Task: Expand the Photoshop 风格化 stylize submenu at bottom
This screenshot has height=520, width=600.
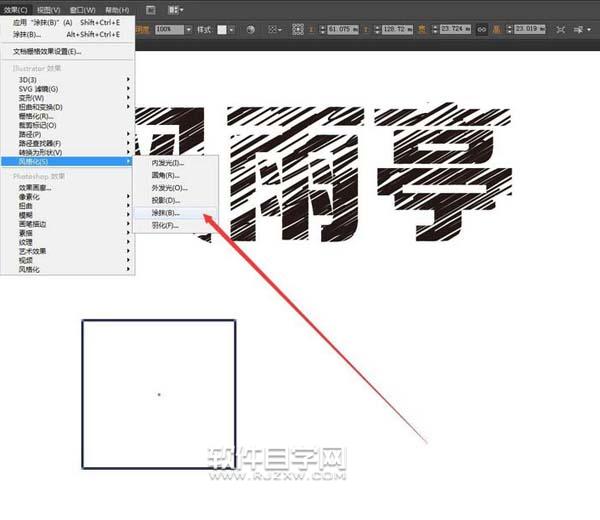Action: (67, 269)
